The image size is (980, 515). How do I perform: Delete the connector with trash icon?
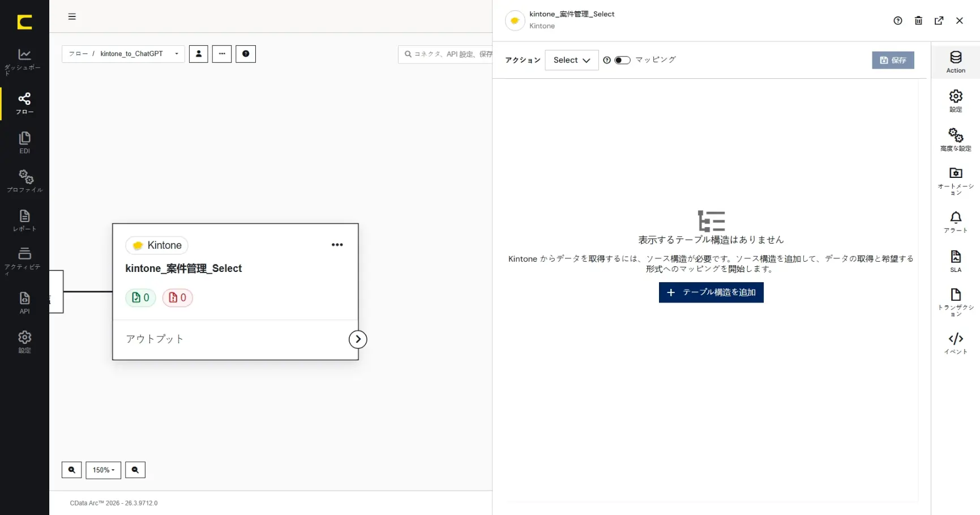tap(918, 20)
